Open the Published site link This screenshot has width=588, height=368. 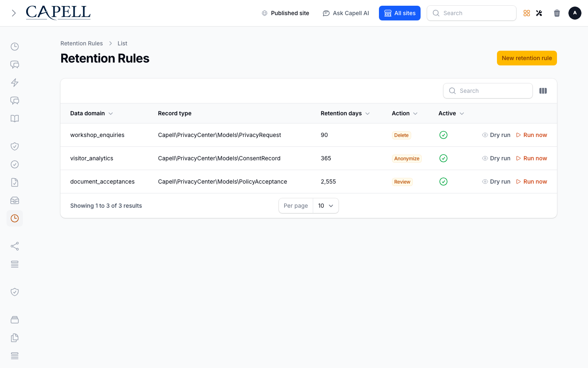pos(285,13)
